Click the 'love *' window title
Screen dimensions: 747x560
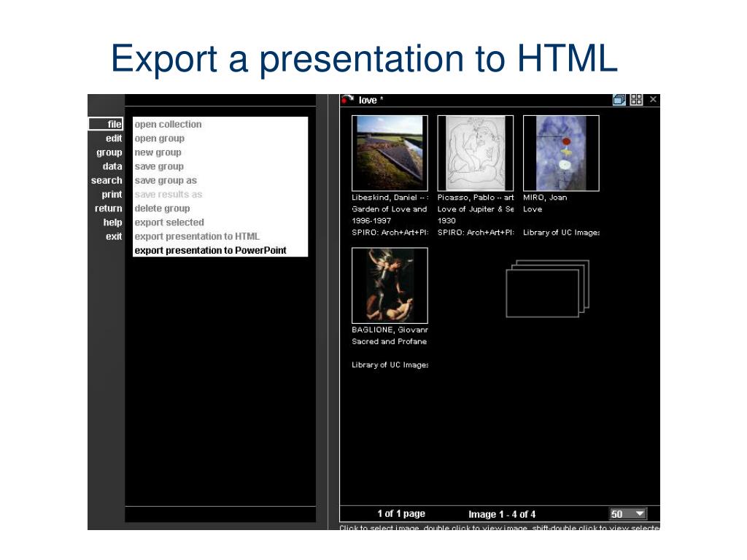point(371,100)
